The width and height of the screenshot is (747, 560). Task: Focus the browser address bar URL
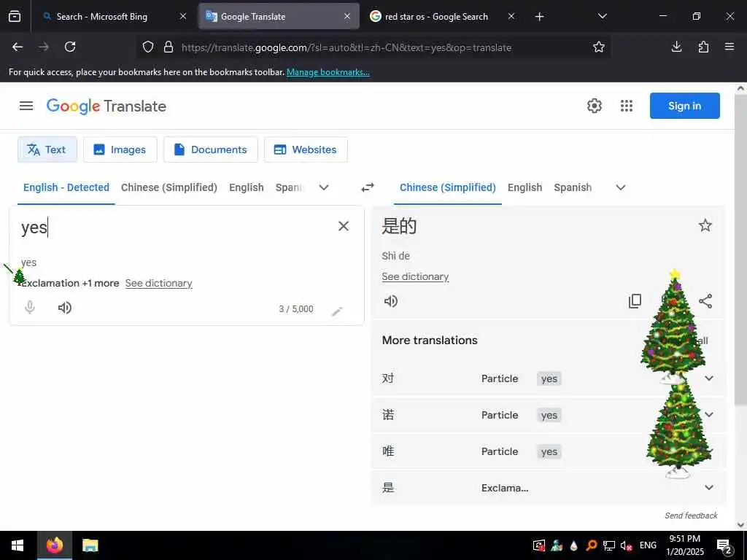point(347,47)
